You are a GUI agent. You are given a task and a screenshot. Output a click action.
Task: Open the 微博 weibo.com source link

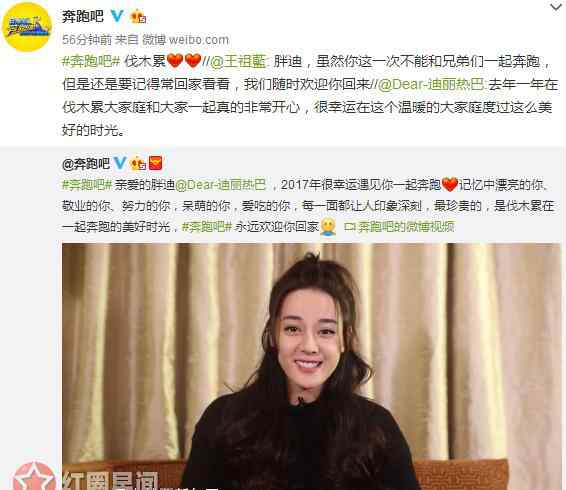point(186,40)
